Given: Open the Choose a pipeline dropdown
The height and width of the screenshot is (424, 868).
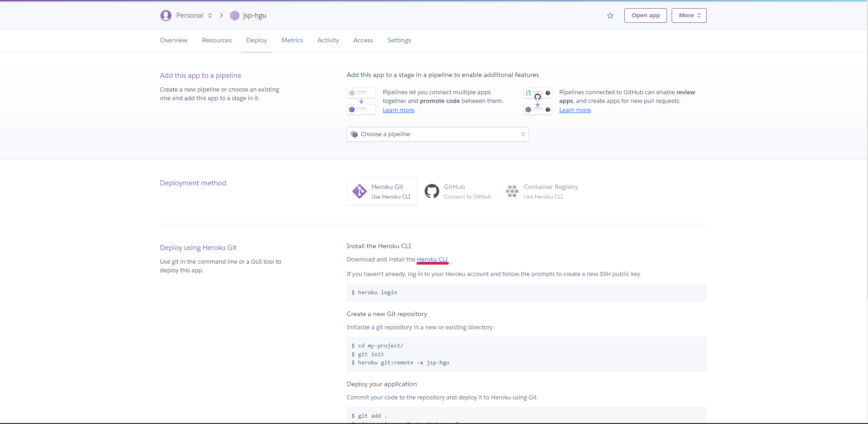Looking at the screenshot, I should (437, 134).
